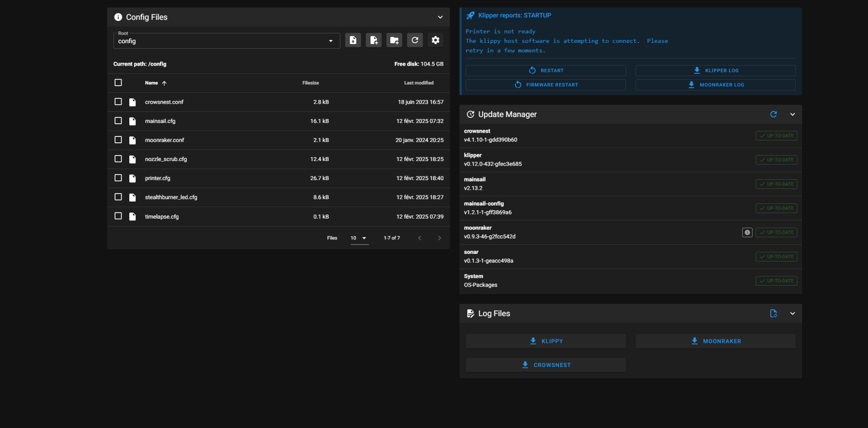Download the MOONRAKER LOG
868x428 pixels.
(715, 85)
